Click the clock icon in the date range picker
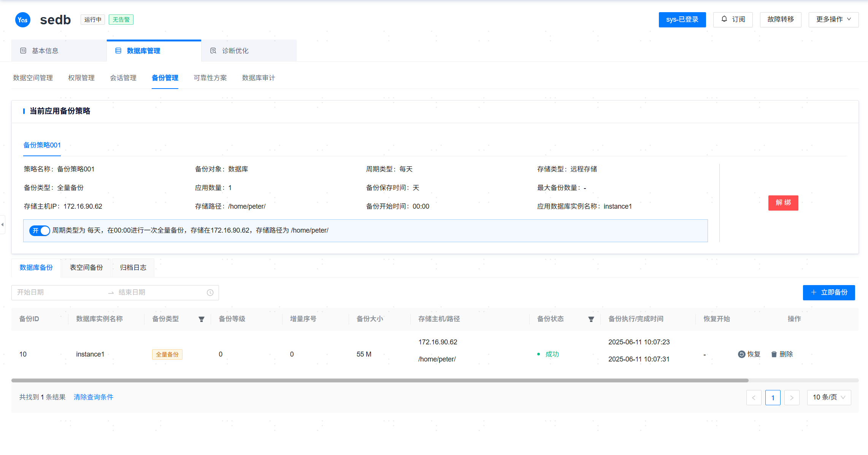The image size is (868, 455). point(210,293)
